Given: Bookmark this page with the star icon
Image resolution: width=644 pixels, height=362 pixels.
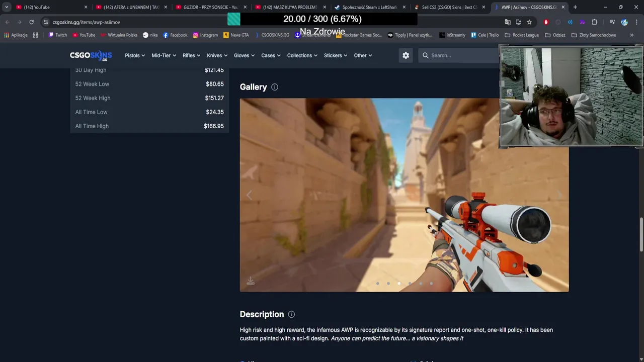Looking at the screenshot, I should pos(529,22).
